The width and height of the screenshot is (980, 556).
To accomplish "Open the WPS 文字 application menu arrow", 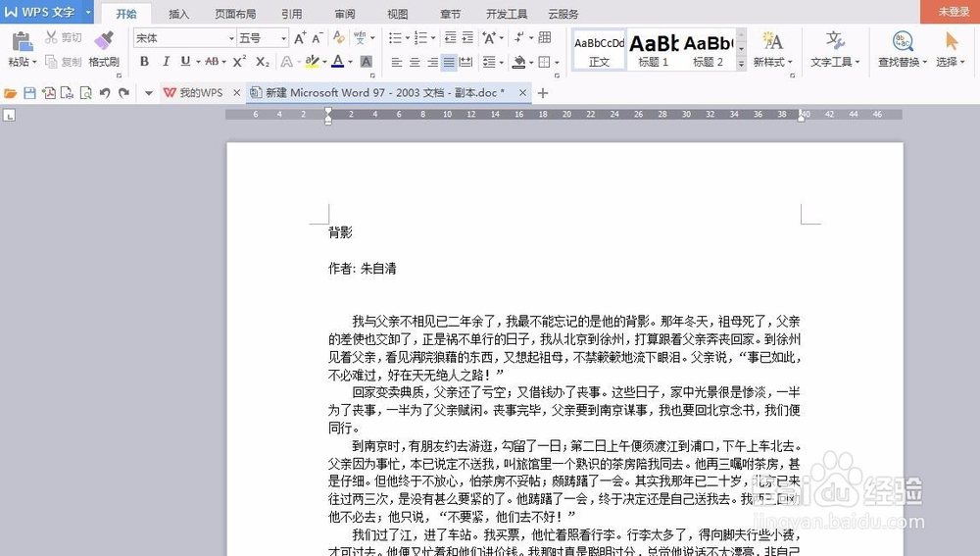I will point(88,12).
